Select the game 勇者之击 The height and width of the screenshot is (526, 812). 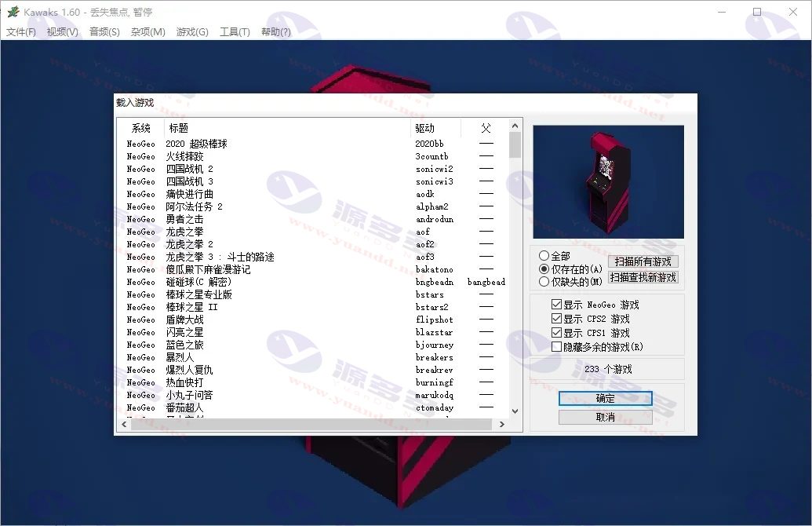pyautogui.click(x=184, y=219)
